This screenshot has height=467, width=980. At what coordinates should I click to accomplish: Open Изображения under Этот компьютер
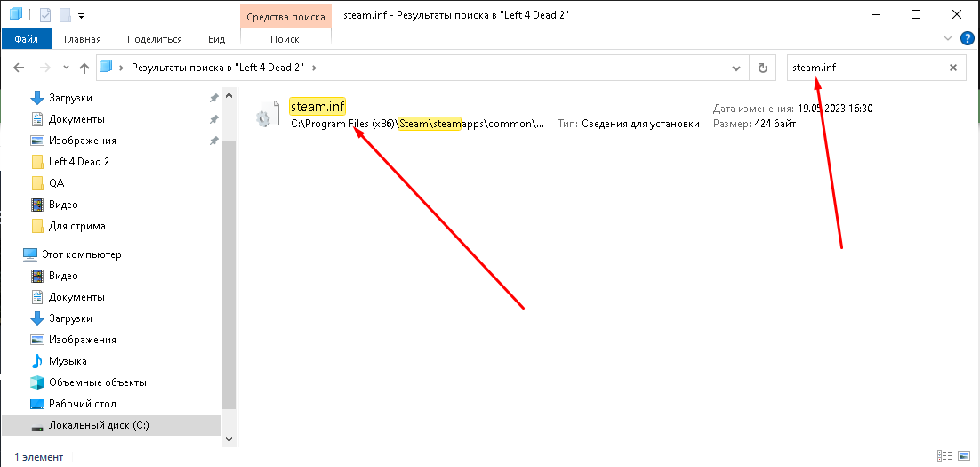click(82, 340)
